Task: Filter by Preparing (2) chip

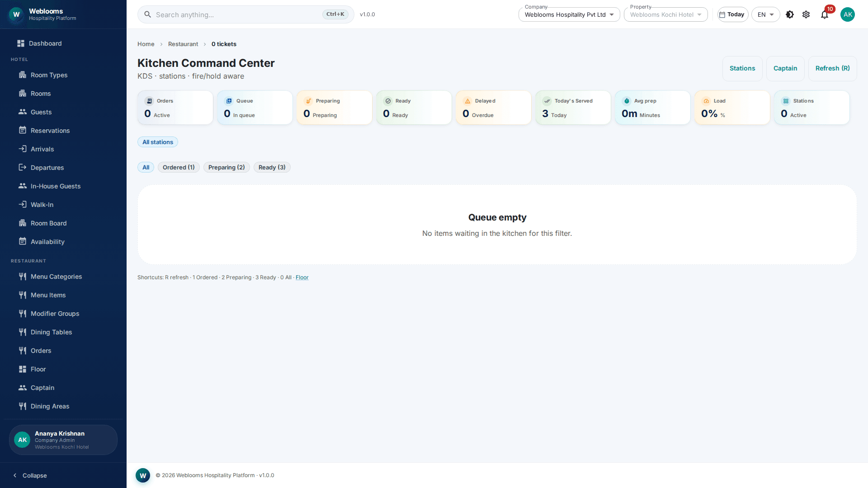Action: click(x=226, y=167)
